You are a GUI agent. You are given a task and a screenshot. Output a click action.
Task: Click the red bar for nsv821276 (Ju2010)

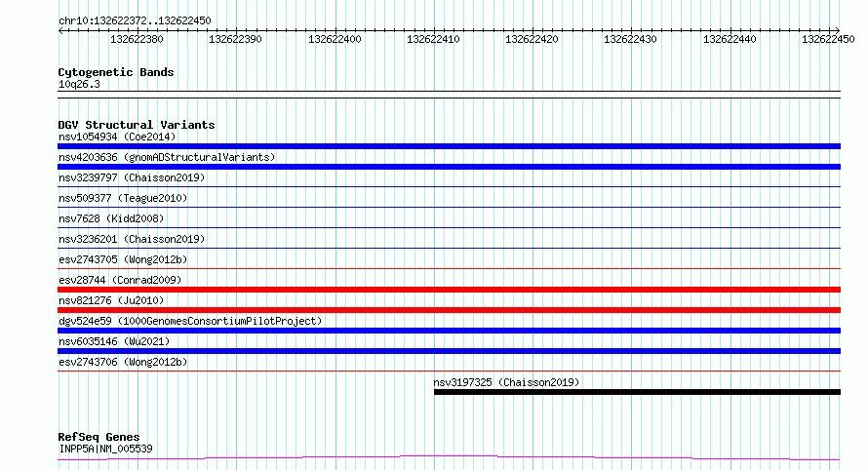(x=449, y=310)
